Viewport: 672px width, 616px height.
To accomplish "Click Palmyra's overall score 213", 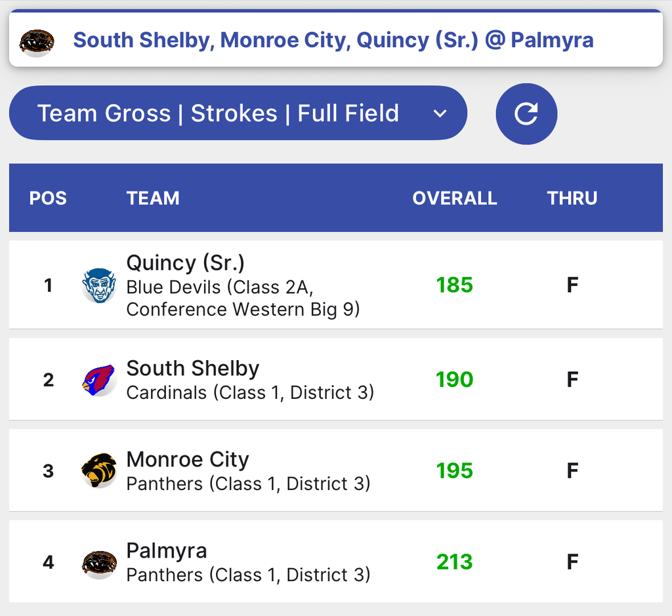I will click(455, 562).
